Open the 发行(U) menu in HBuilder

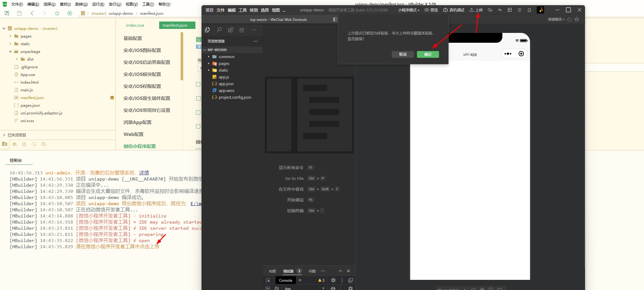pos(115,4)
